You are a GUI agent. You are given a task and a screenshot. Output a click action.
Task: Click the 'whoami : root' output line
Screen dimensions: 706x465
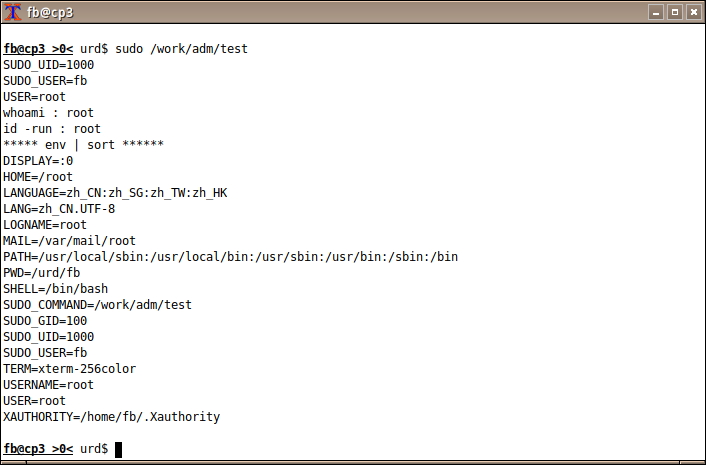[x=48, y=113]
